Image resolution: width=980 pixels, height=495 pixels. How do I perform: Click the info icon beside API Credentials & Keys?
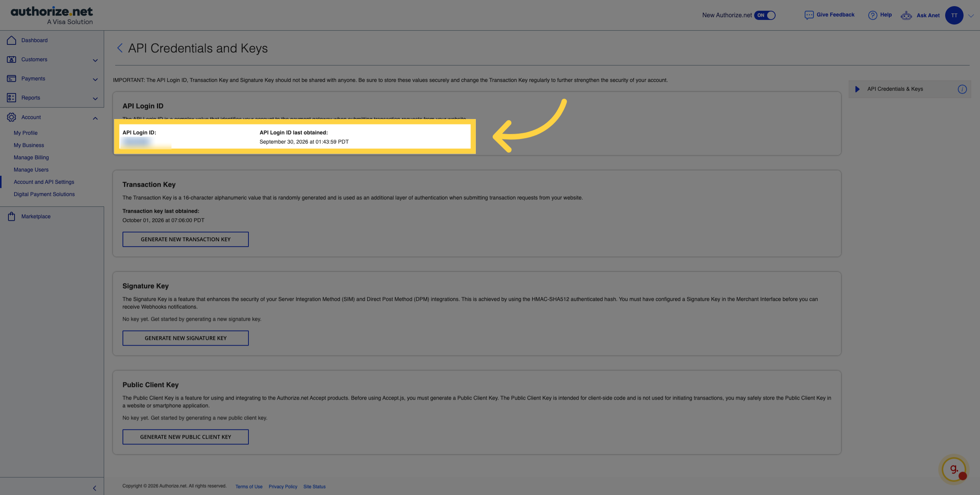coord(962,89)
